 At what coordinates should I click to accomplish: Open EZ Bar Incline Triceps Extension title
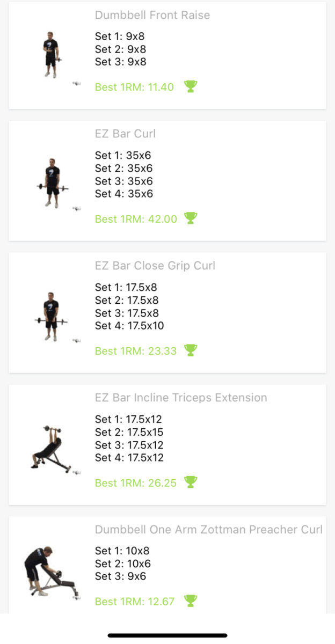click(181, 398)
